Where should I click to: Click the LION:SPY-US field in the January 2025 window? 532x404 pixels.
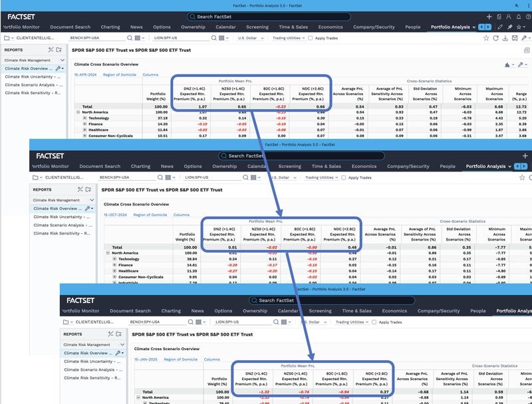(243, 322)
